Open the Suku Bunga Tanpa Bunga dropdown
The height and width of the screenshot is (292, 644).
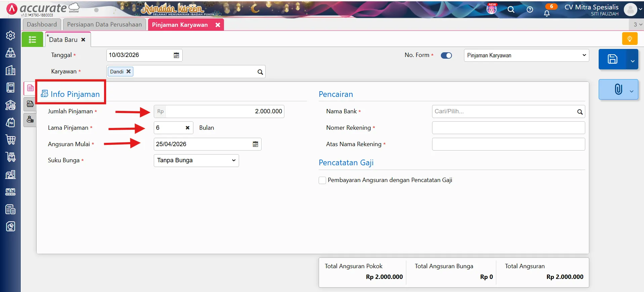[x=196, y=161]
